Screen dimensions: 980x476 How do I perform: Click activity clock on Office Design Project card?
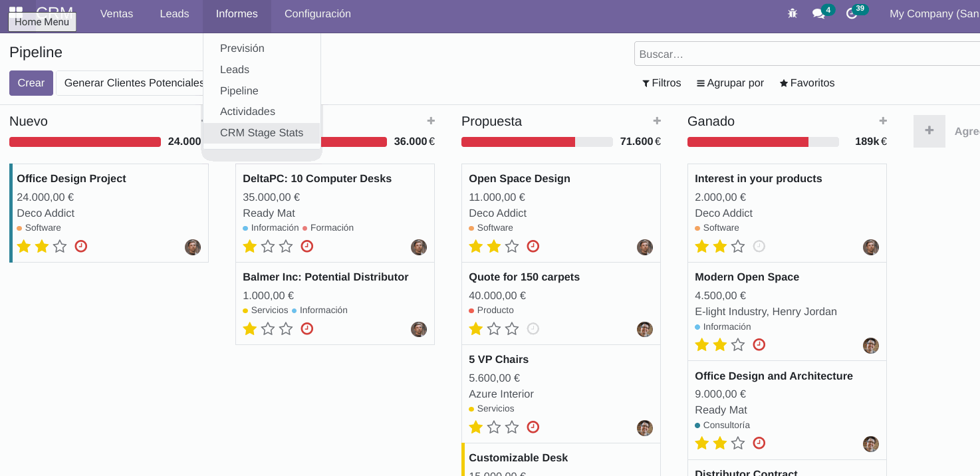(x=81, y=246)
